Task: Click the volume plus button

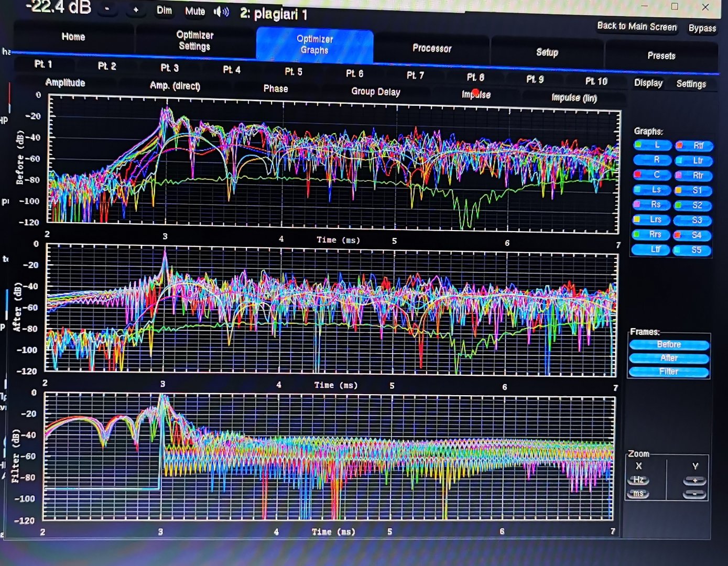Action: click(x=136, y=9)
